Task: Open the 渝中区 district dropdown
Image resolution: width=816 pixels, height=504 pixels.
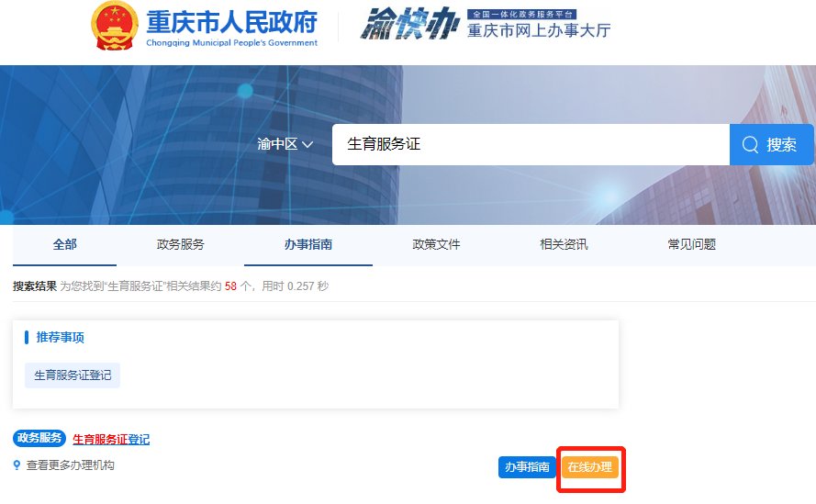Action: pyautogui.click(x=285, y=144)
